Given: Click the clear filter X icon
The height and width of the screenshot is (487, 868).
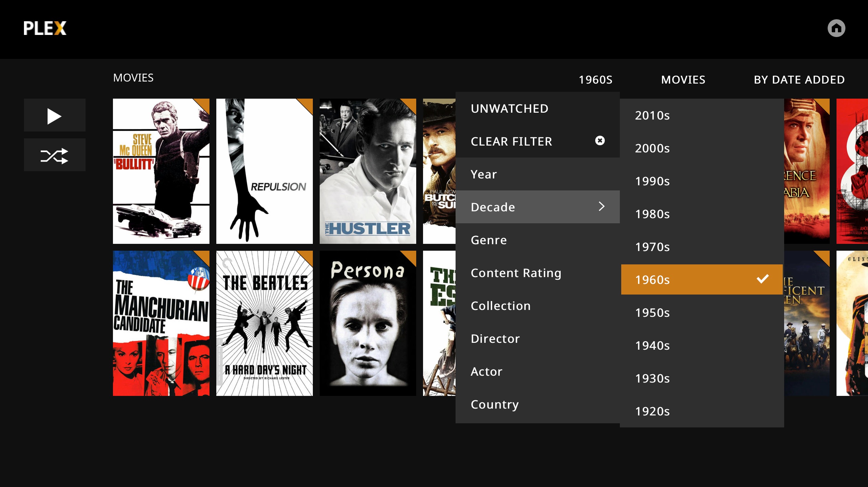Looking at the screenshot, I should coord(600,141).
